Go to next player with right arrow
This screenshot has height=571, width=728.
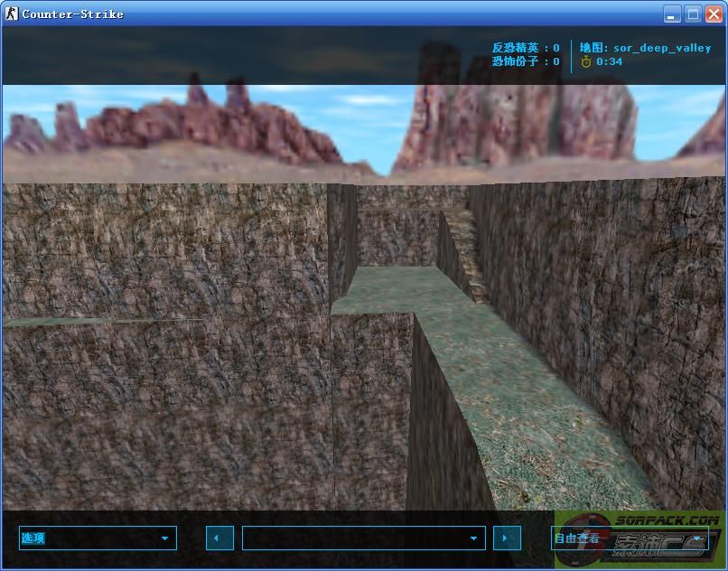click(x=507, y=538)
